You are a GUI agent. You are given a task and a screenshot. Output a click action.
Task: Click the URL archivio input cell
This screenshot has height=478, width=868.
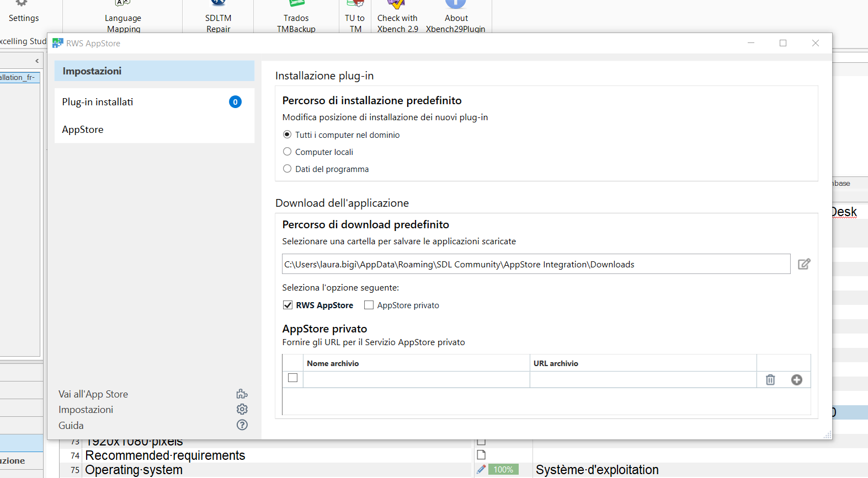click(x=643, y=379)
